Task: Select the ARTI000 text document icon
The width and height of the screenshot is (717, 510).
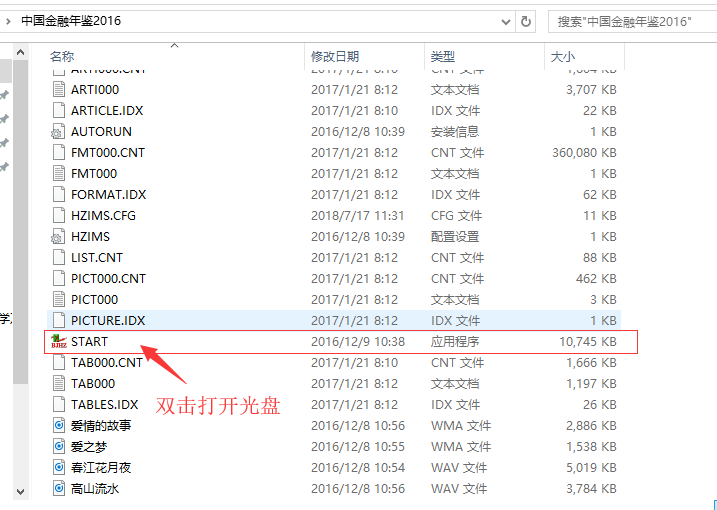Action: tap(59, 90)
